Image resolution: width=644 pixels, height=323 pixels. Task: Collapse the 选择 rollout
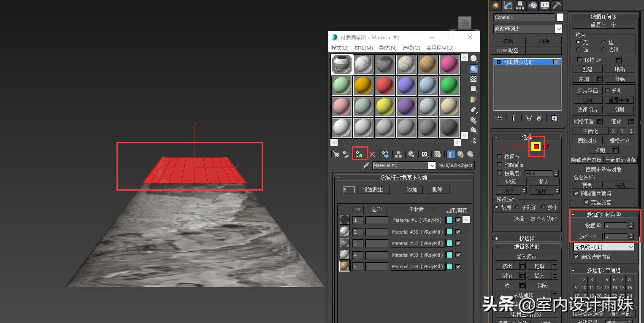click(x=526, y=137)
